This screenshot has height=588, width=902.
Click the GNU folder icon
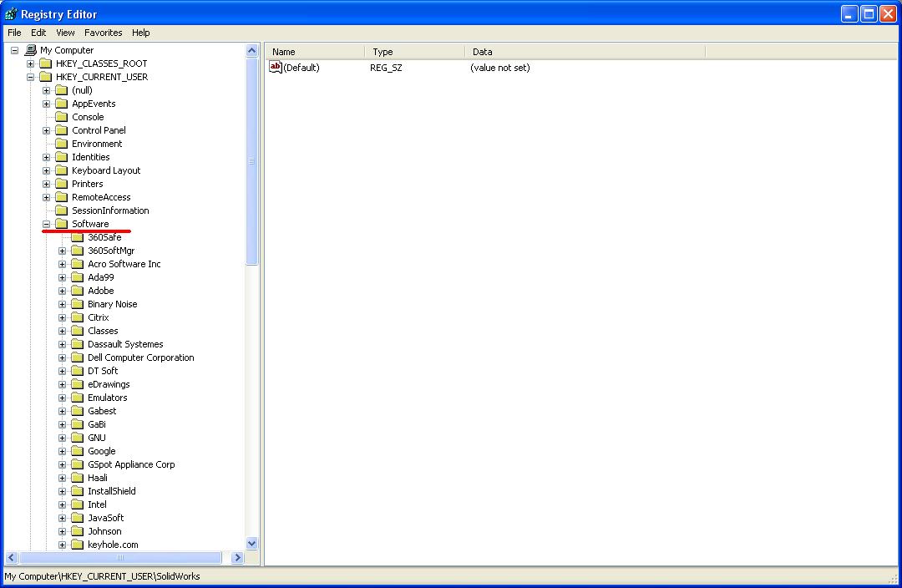pyautogui.click(x=78, y=438)
